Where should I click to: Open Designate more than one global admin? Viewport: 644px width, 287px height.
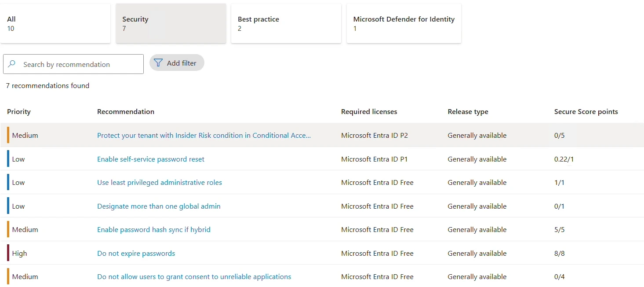tap(159, 206)
